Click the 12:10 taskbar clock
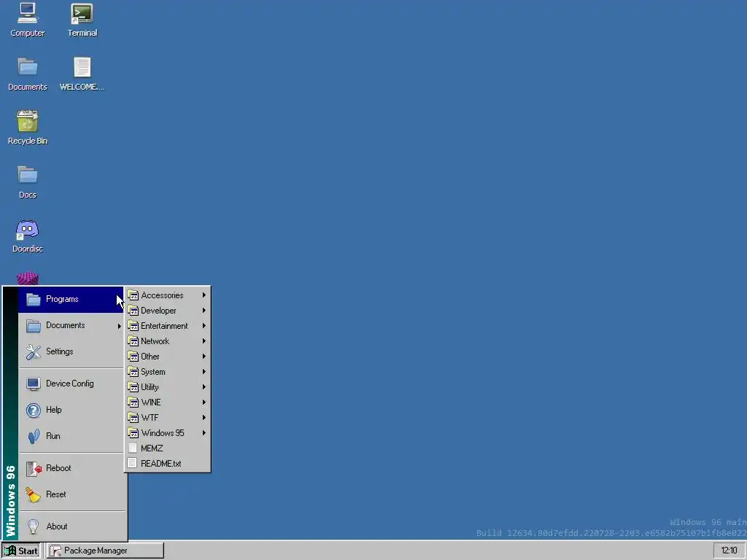747x560 pixels. (x=729, y=551)
